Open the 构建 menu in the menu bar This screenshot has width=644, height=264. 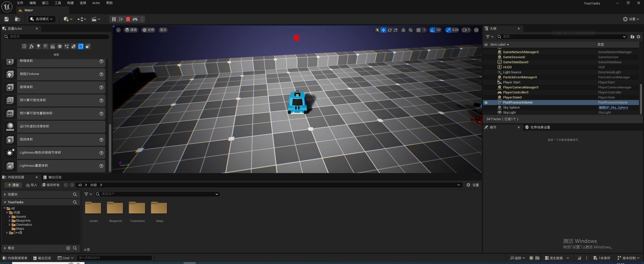pyautogui.click(x=70, y=3)
